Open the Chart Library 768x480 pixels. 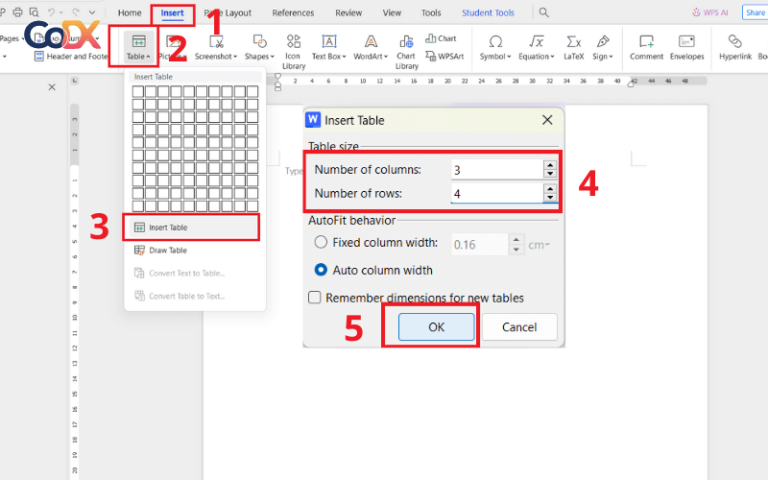tap(406, 47)
